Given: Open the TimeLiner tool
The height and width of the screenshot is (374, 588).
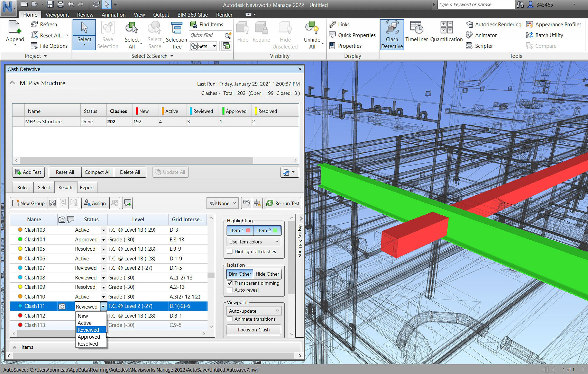Looking at the screenshot, I should click(416, 32).
